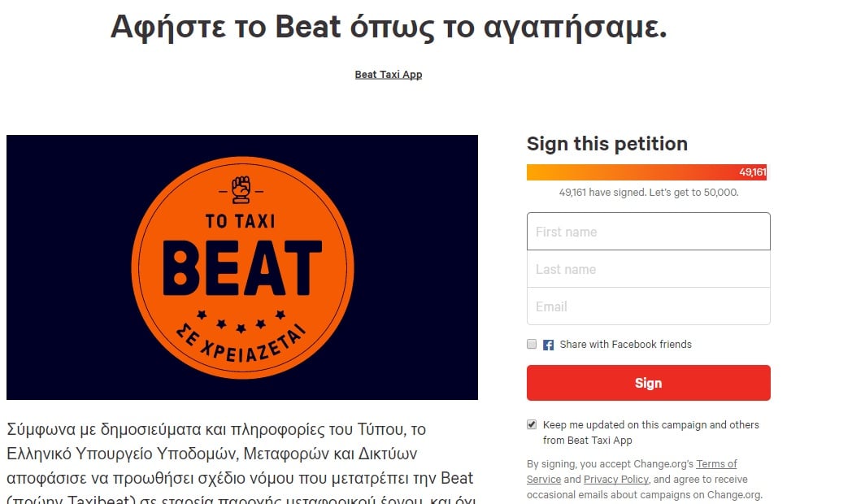Click the Greek petition description paragraph
The height and width of the screenshot is (504, 852).
[241, 462]
